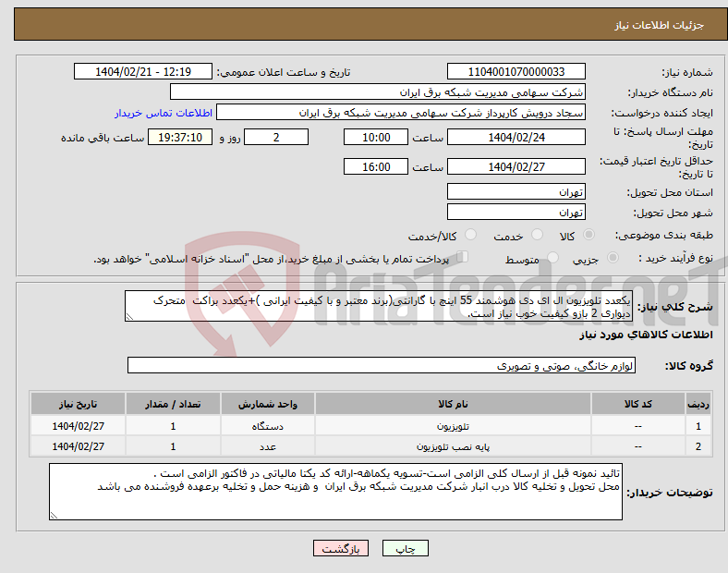
Task: Select the متوسط purchase type radio
Action: tap(552, 258)
